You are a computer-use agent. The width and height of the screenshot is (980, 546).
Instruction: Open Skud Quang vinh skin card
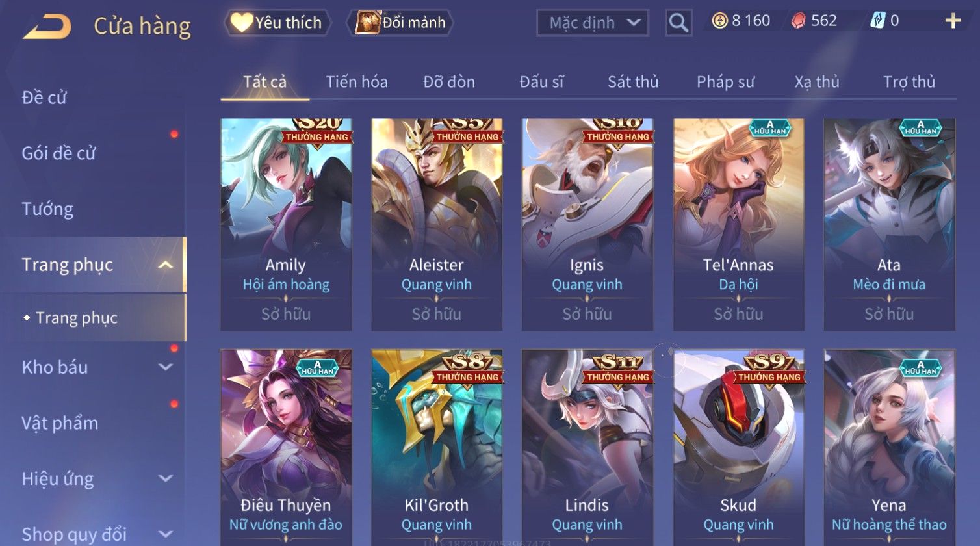738,447
